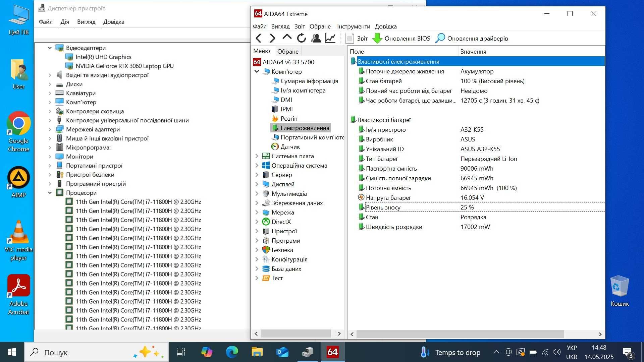Open the AIDA64 graph chart icon
Image resolution: width=644 pixels, height=362 pixels.
330,38
